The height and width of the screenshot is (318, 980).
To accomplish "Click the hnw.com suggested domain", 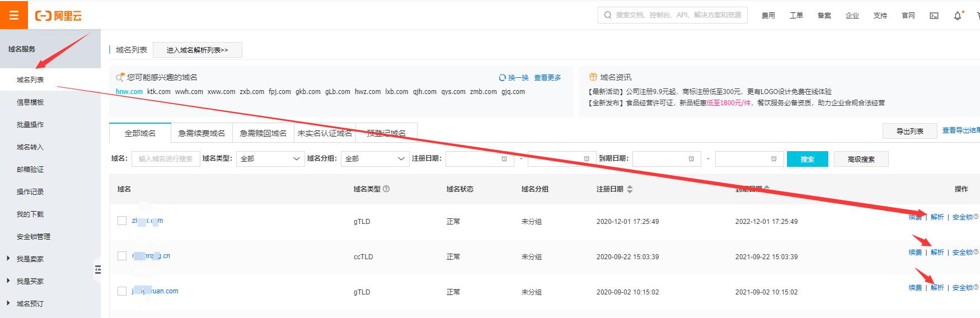I will tap(129, 92).
